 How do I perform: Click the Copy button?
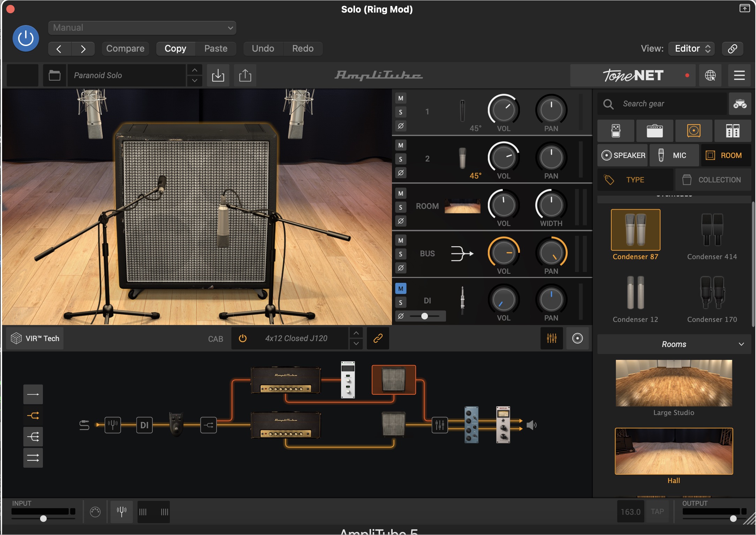(x=175, y=49)
